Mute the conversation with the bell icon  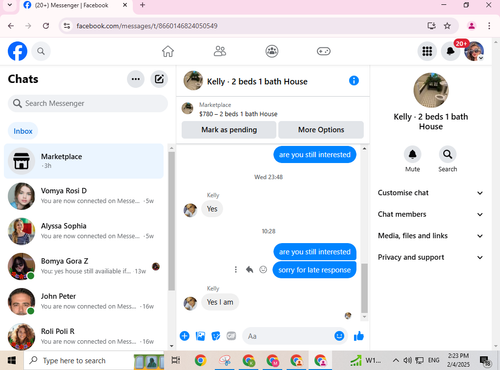[412, 154]
